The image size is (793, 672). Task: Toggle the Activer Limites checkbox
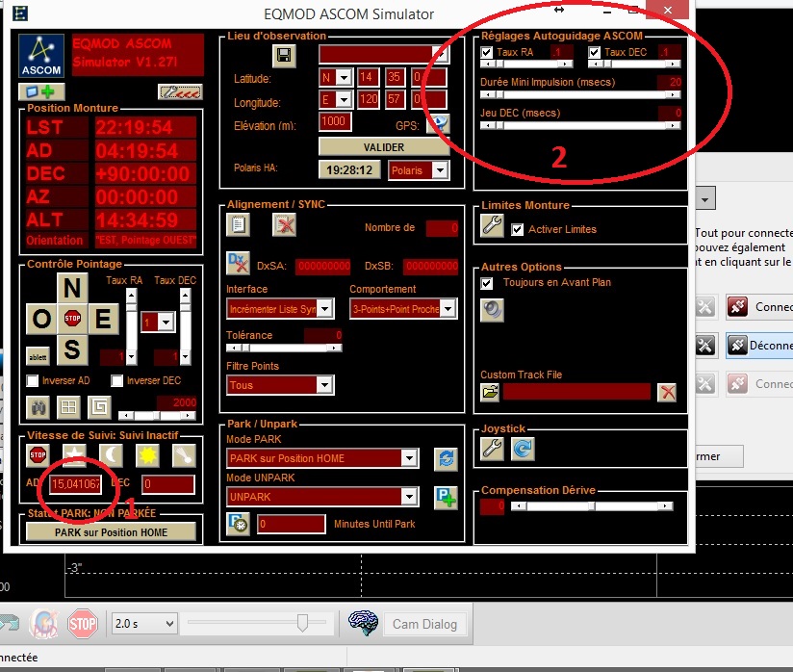coord(517,230)
